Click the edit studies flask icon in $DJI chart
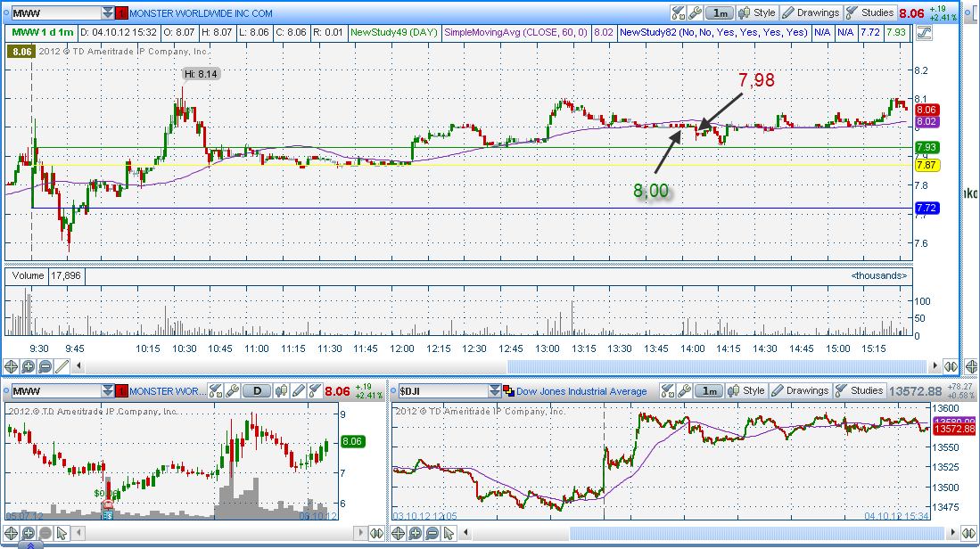Image resolution: width=980 pixels, height=549 pixels. click(667, 391)
